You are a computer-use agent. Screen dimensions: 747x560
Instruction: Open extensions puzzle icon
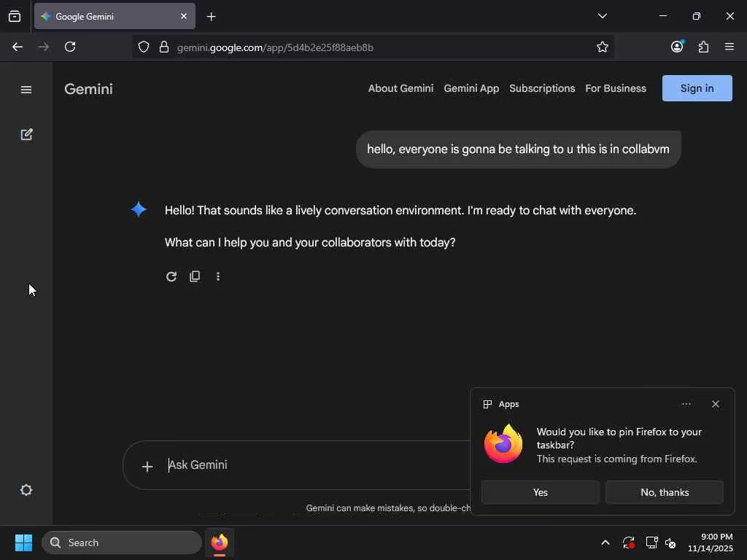point(703,47)
